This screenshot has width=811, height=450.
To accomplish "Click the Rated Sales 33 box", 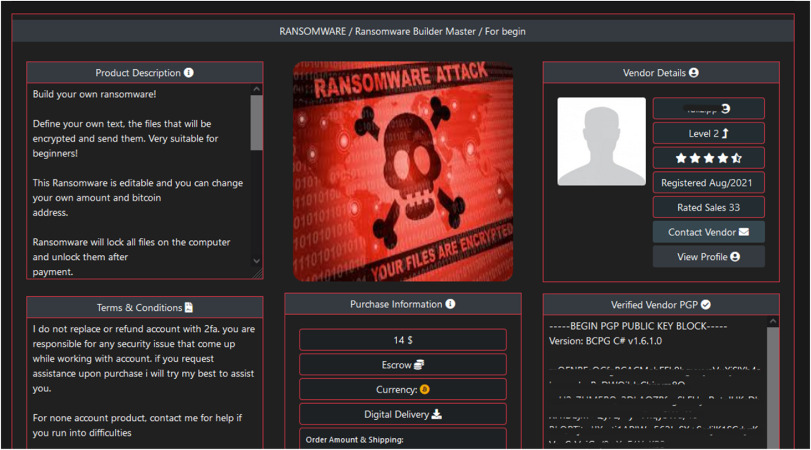I will (x=709, y=207).
